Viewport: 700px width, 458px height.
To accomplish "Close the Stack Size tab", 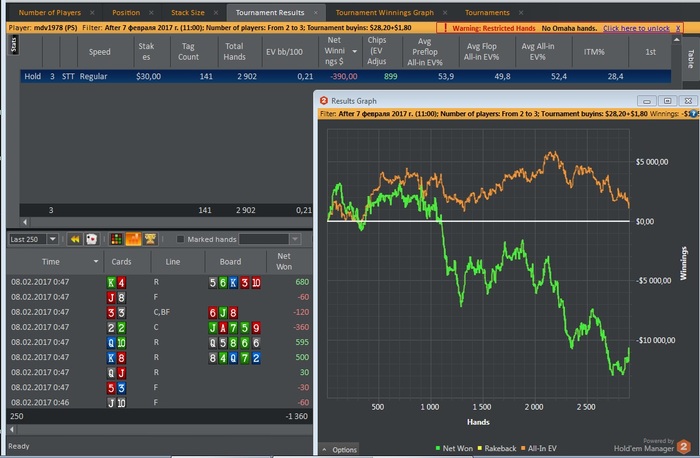I will click(216, 12).
